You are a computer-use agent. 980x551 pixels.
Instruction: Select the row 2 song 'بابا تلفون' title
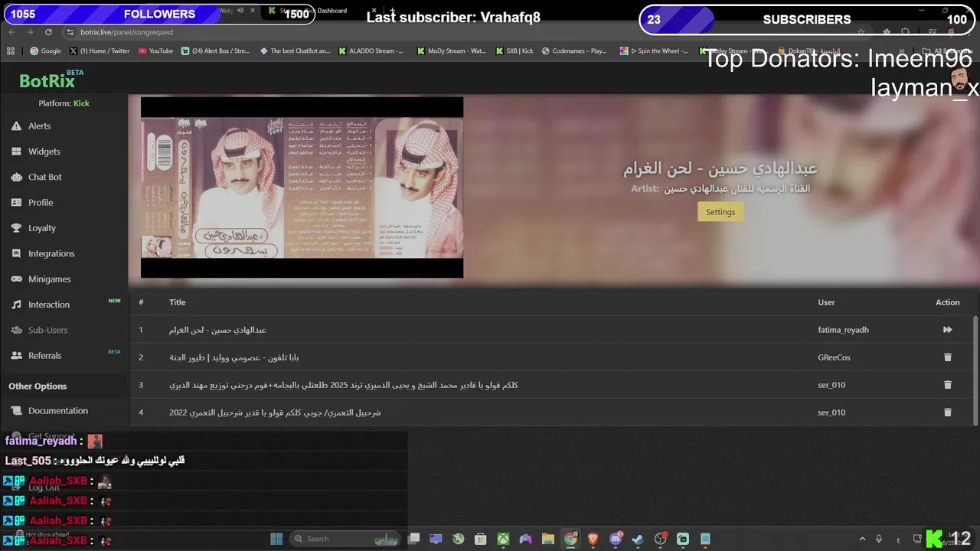(234, 357)
